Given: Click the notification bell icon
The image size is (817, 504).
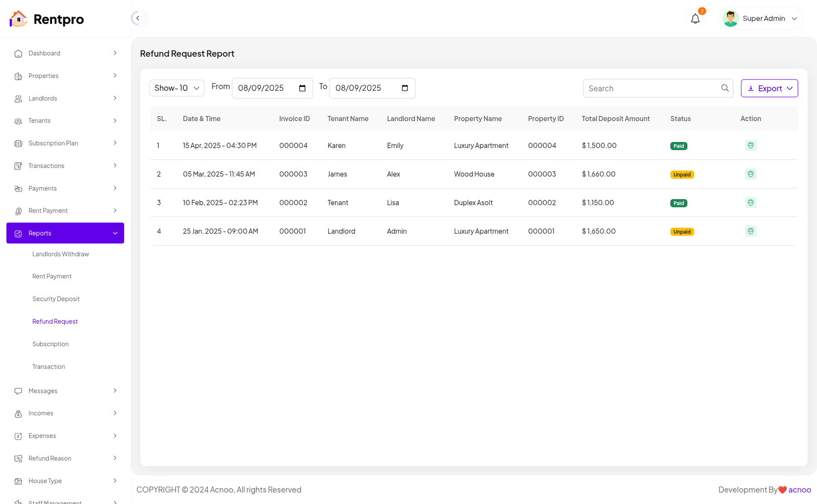Looking at the screenshot, I should coord(695,19).
